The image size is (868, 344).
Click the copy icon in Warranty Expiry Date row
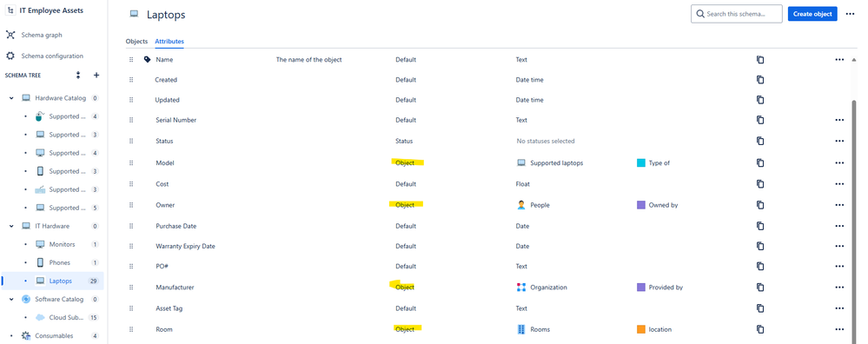760,246
